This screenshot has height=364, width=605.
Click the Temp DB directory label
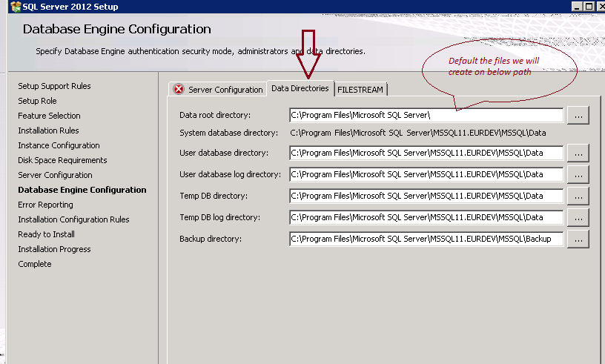click(x=214, y=196)
